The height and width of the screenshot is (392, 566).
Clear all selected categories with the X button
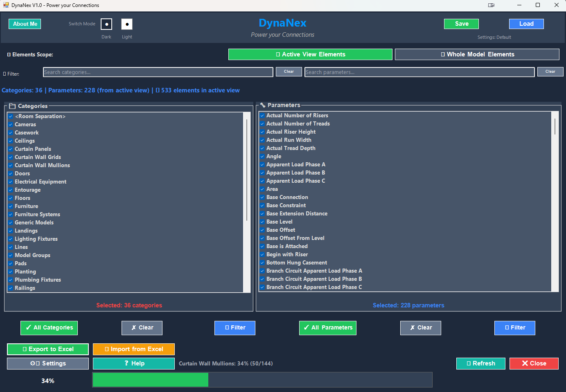(142, 328)
